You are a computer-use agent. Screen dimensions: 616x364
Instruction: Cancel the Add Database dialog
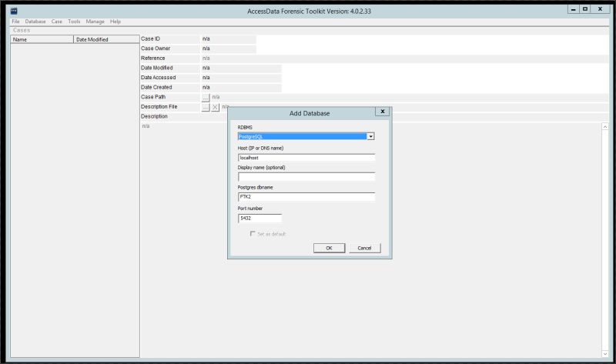pyautogui.click(x=364, y=248)
